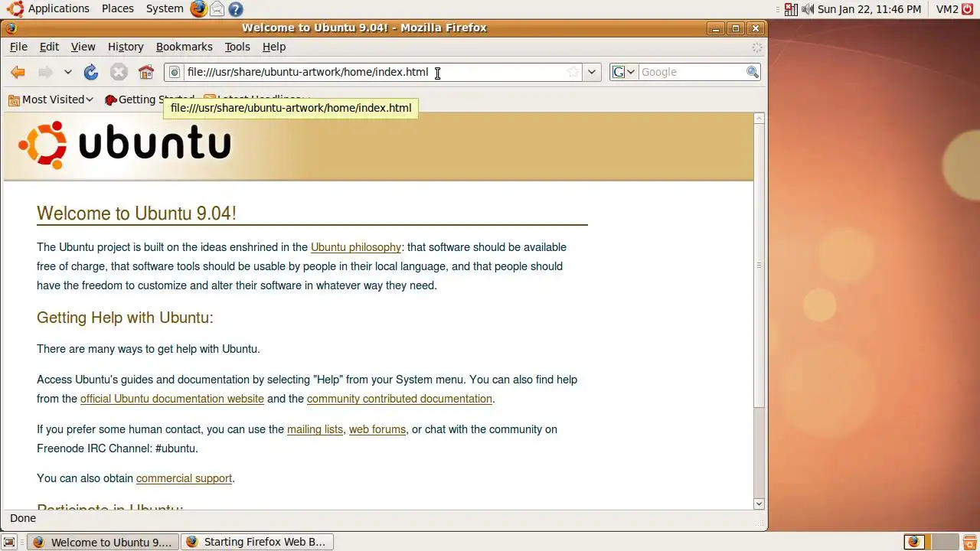Switch to Welcome to Ubuntu taskbar window
980x551 pixels.
(x=103, y=542)
